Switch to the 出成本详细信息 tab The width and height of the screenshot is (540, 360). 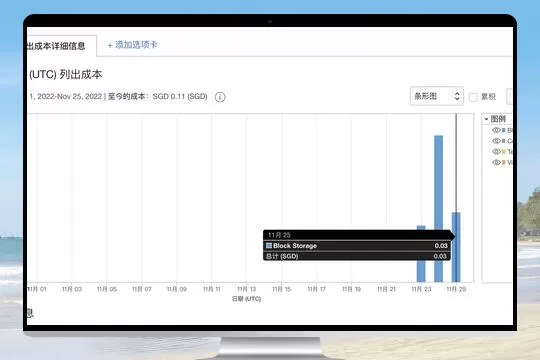(x=56, y=46)
